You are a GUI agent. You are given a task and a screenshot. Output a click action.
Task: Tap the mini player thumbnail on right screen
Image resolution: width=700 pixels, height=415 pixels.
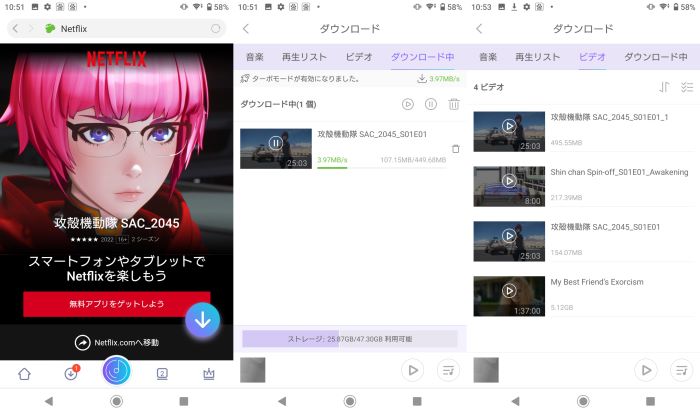point(486,370)
